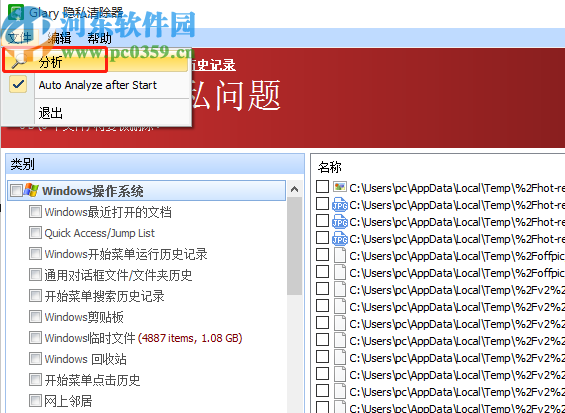The width and height of the screenshot is (565, 413).
Task: Check Windows开始菜单运行历史记录
Action: 35,254
